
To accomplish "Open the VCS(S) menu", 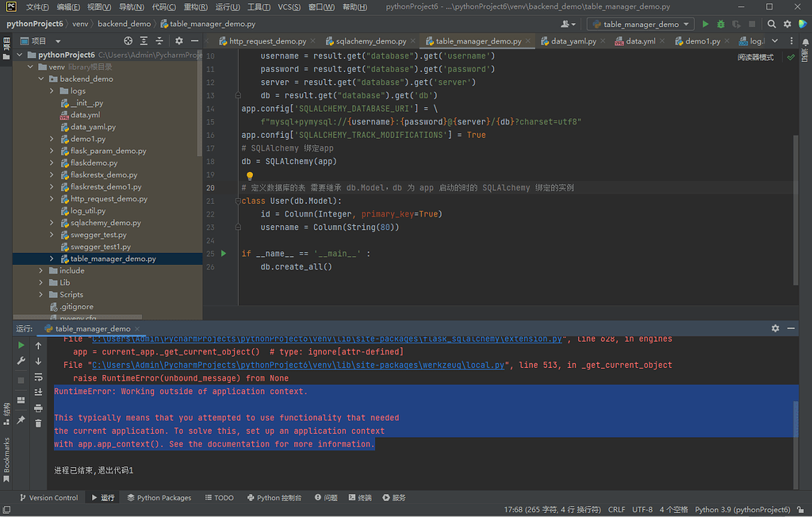I will pyautogui.click(x=289, y=6).
